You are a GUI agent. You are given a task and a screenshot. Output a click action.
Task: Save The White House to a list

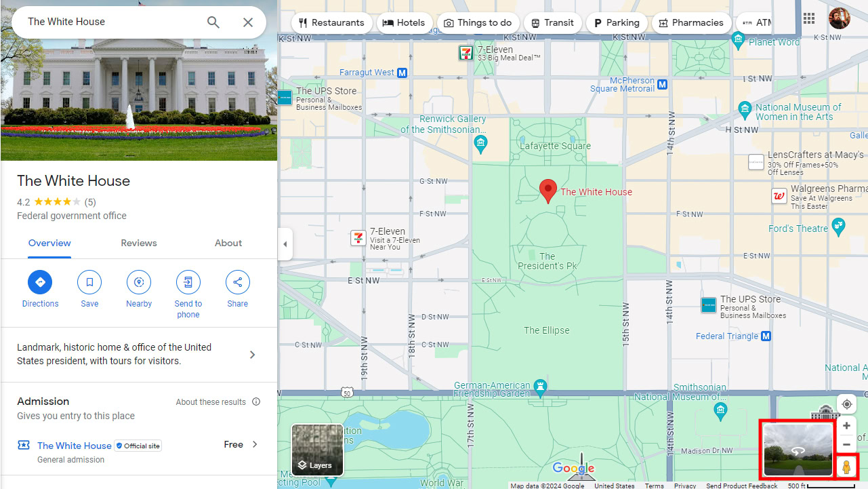coord(89,282)
